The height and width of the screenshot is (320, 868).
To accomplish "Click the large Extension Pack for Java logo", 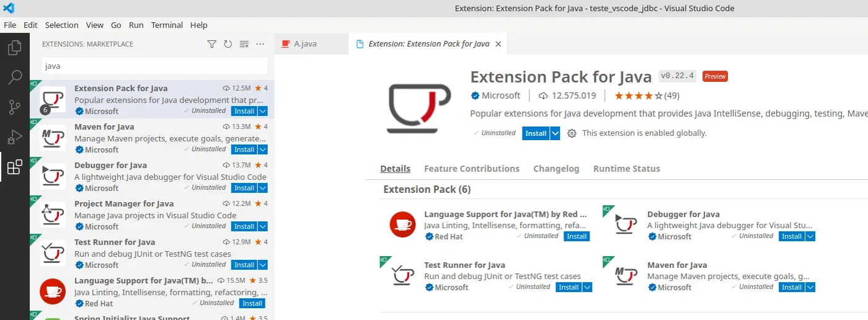I will point(418,108).
